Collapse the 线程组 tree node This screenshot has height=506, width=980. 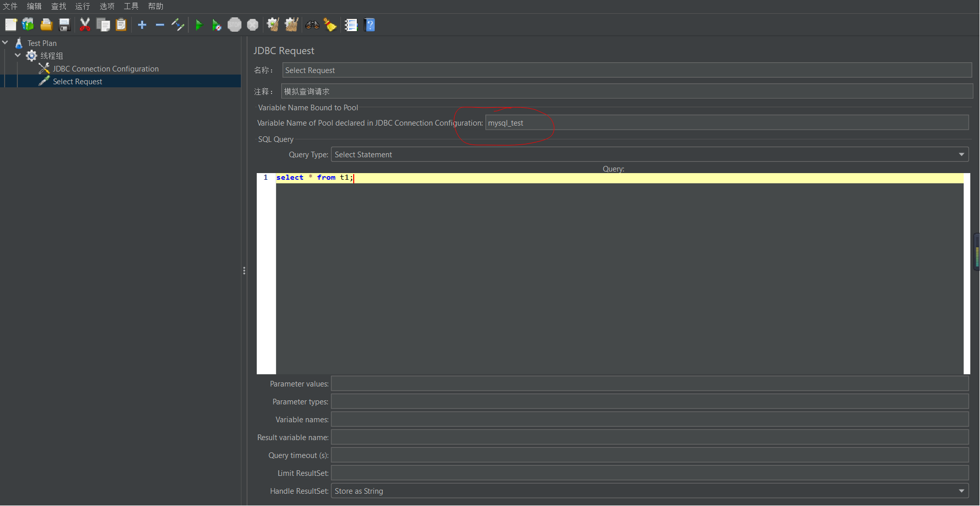click(x=18, y=55)
